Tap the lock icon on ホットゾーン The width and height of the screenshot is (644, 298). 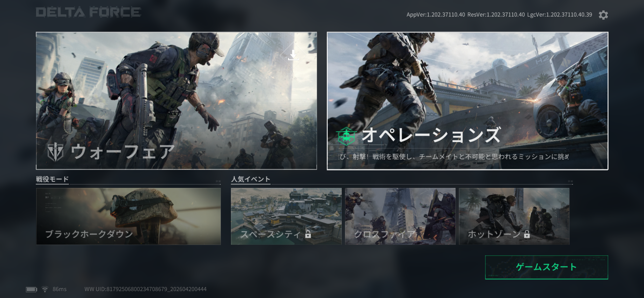[x=527, y=234]
